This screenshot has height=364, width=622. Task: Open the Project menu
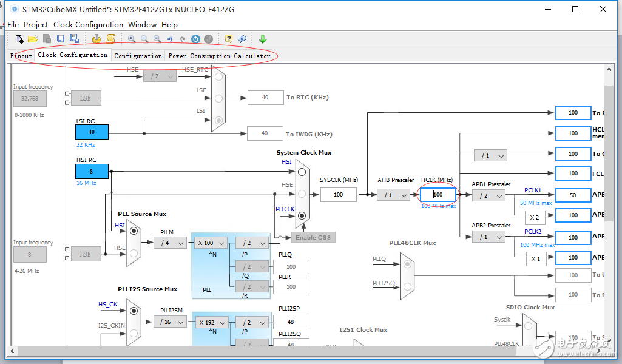[36, 25]
